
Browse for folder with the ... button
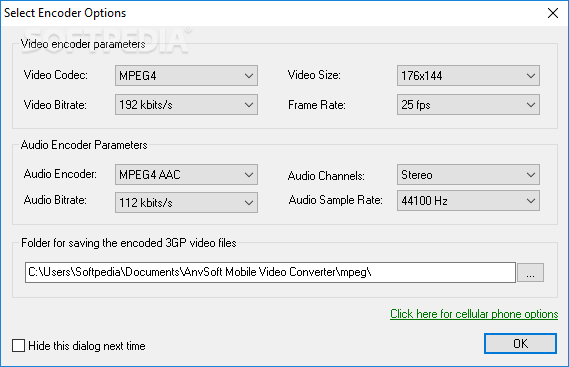point(530,272)
